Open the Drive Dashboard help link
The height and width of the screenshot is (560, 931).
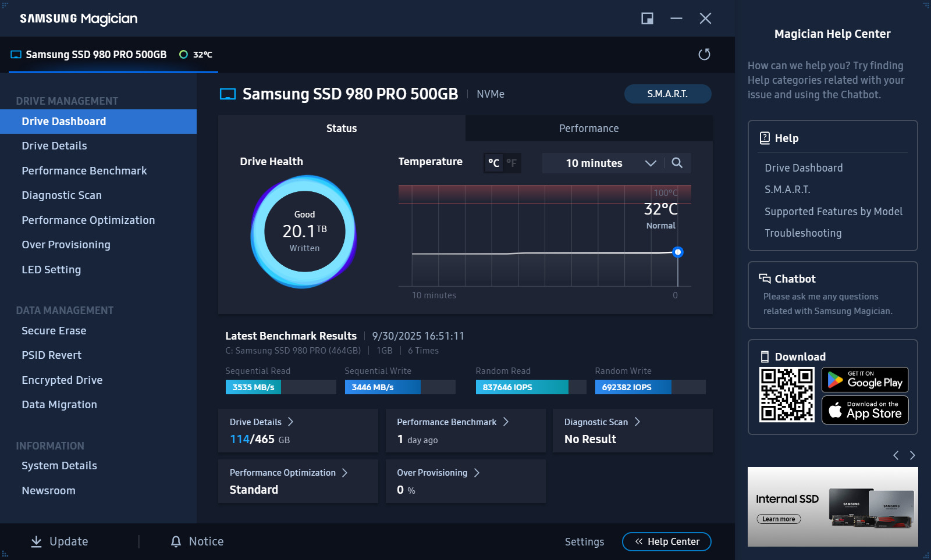(x=804, y=168)
